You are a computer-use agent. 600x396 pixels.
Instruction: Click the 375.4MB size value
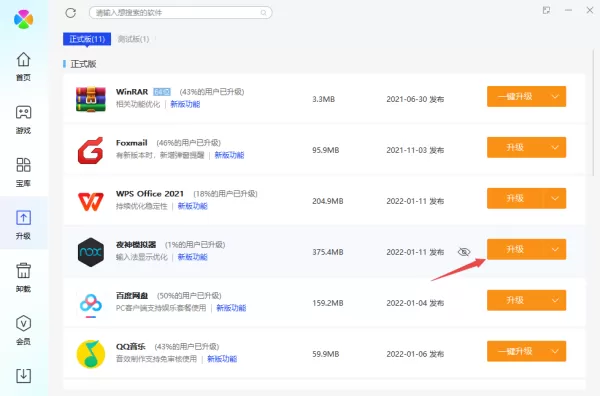tap(328, 252)
